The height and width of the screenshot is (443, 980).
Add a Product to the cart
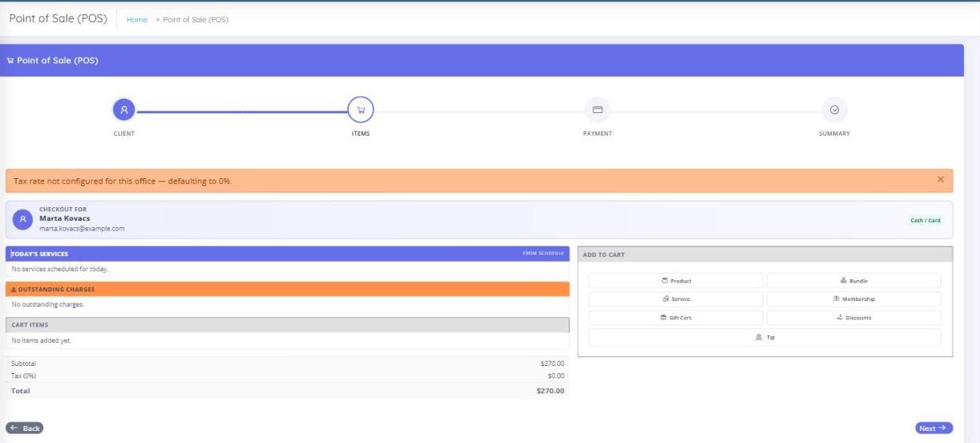point(676,281)
